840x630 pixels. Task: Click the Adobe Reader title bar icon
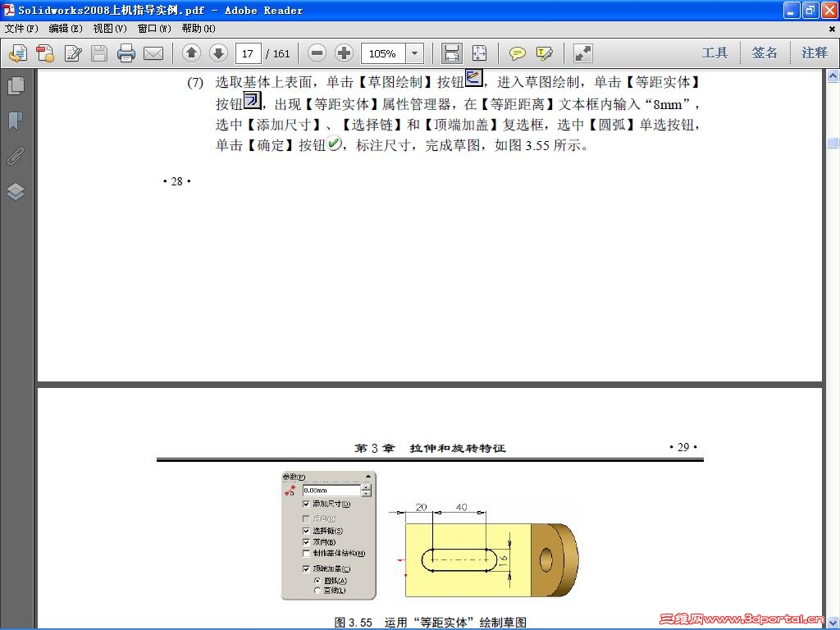coord(8,10)
